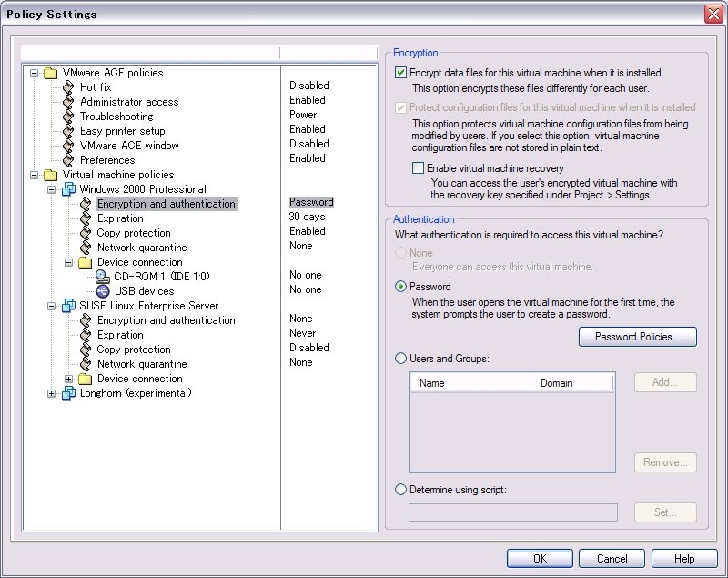Select Administrator access label in tree

[129, 102]
